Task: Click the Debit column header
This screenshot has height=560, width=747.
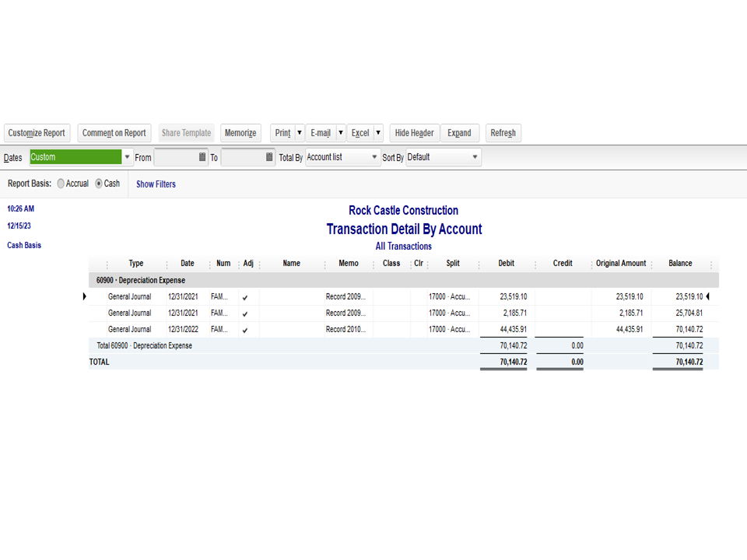Action: (506, 264)
